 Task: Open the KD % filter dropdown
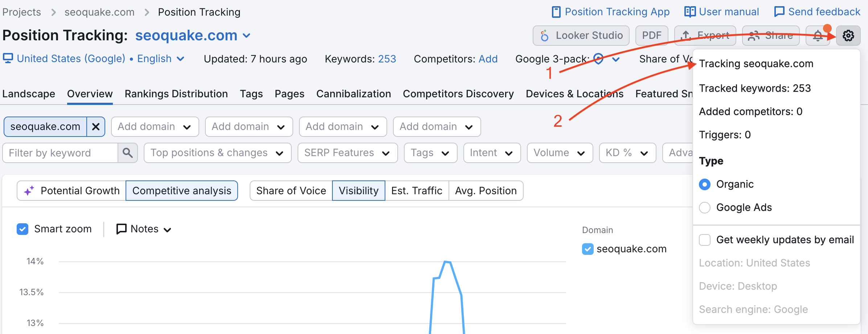coord(627,153)
